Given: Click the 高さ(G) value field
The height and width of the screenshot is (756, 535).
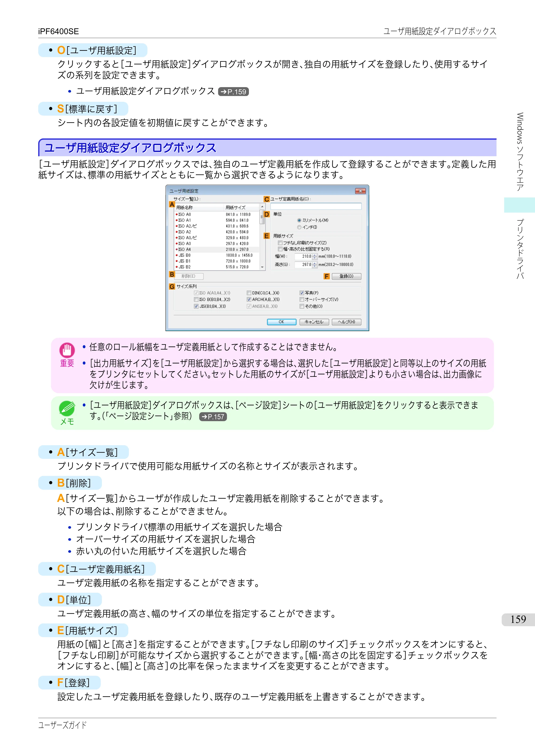Looking at the screenshot, I should click(x=303, y=264).
